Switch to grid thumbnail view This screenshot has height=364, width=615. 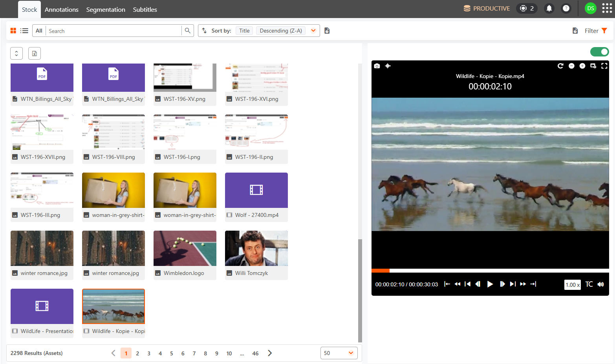pos(13,31)
